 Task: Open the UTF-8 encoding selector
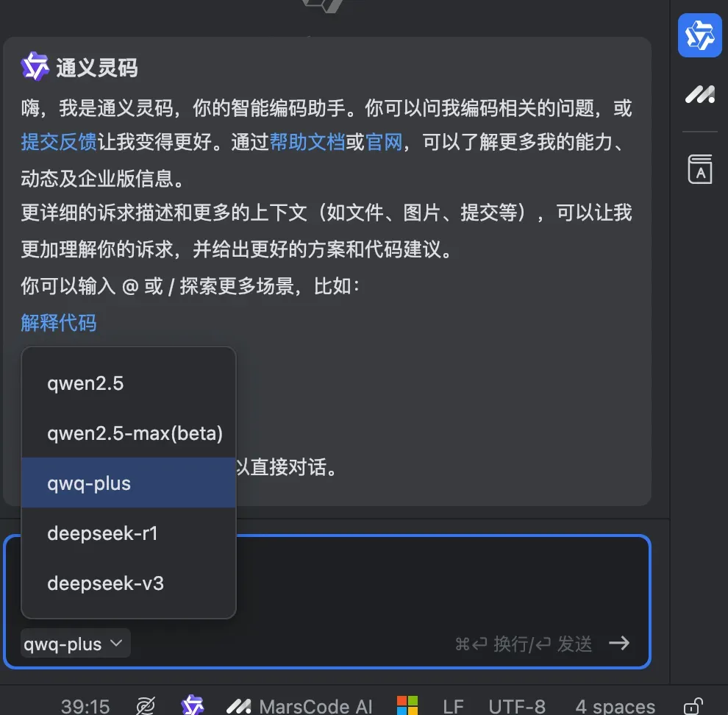coord(517,706)
